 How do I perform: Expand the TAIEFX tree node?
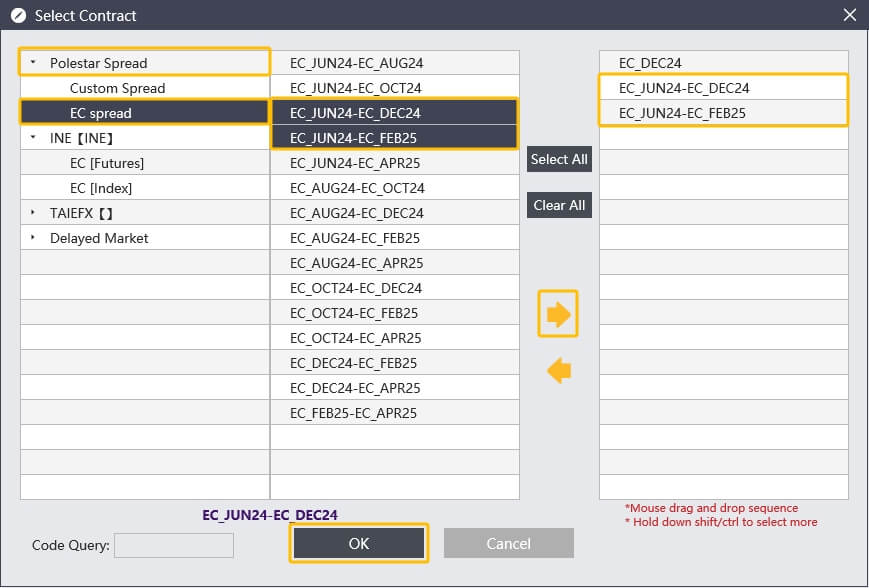tap(32, 213)
